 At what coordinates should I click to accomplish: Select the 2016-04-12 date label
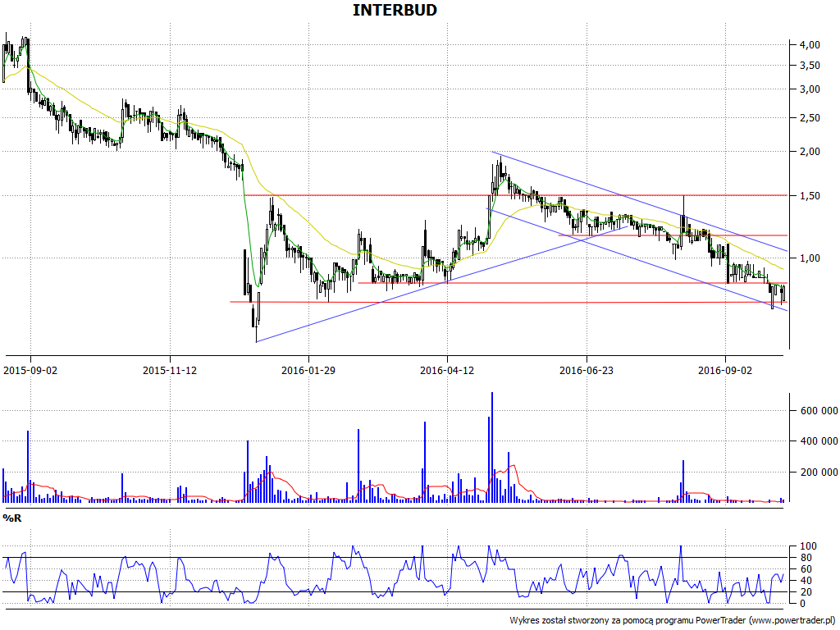447,370
